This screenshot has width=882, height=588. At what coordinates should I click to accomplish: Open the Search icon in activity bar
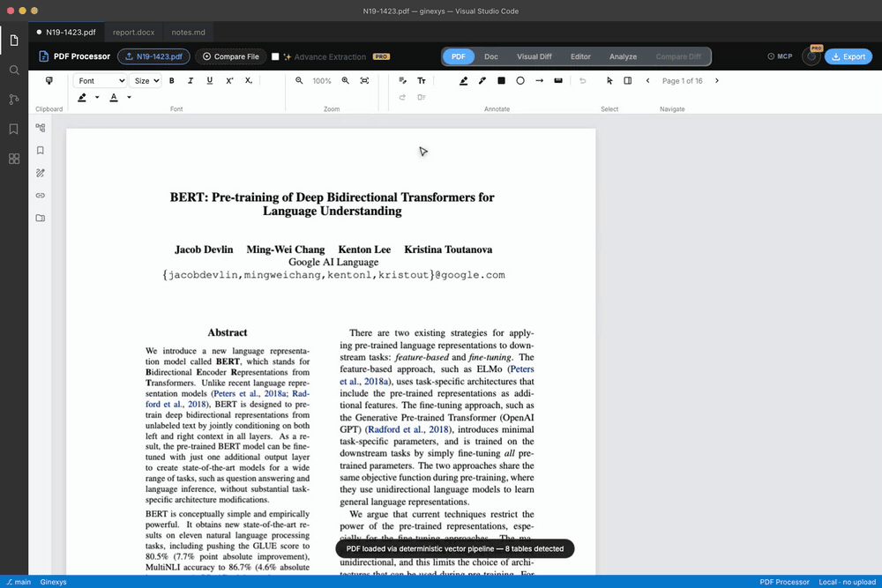14,71
